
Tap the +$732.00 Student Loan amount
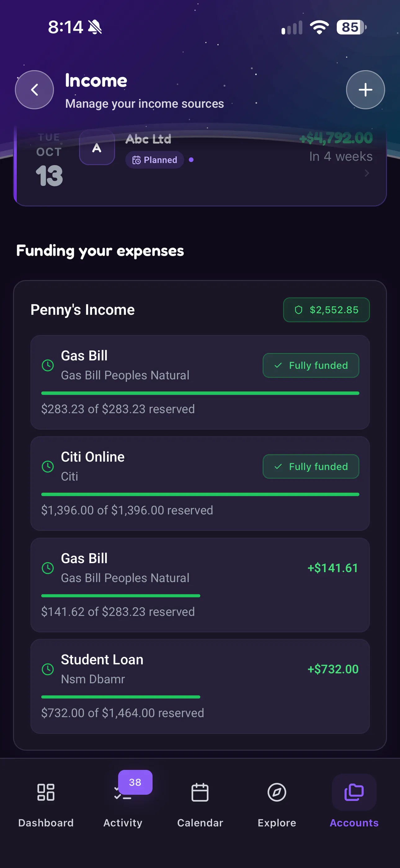point(333,669)
